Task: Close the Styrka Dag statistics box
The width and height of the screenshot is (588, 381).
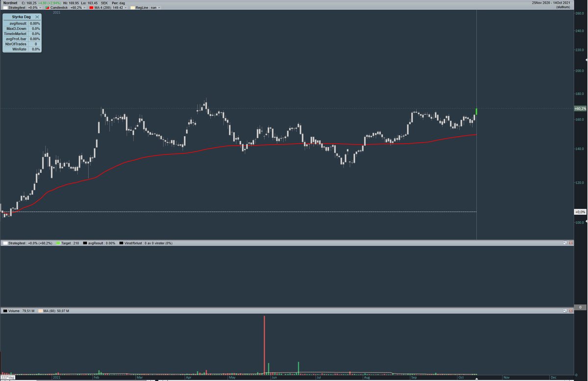Action: [x=37, y=17]
